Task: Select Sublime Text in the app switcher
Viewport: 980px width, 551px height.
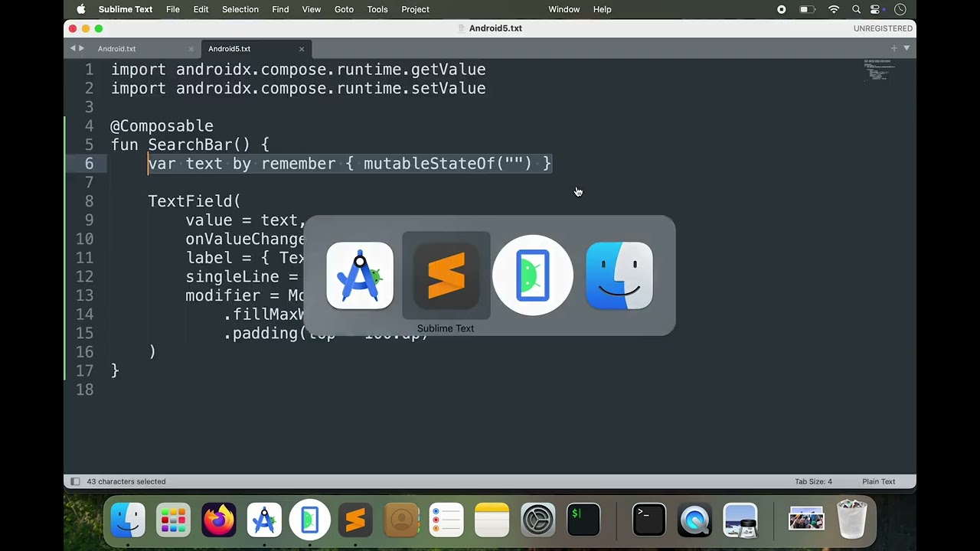Action: (x=446, y=275)
